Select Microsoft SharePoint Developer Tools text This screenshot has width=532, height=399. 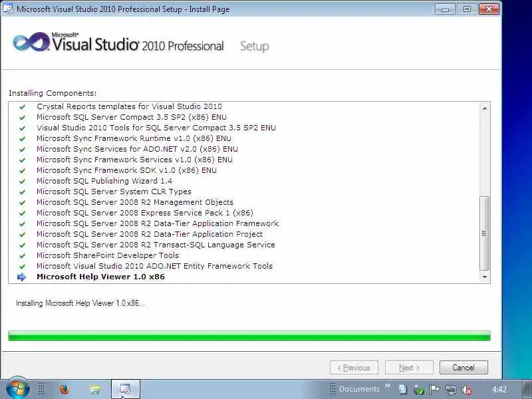click(x=108, y=255)
